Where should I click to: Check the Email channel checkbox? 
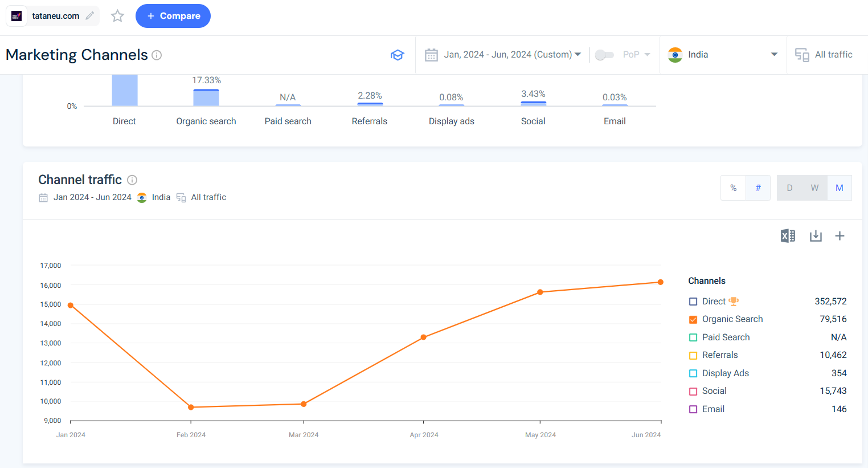(x=693, y=409)
